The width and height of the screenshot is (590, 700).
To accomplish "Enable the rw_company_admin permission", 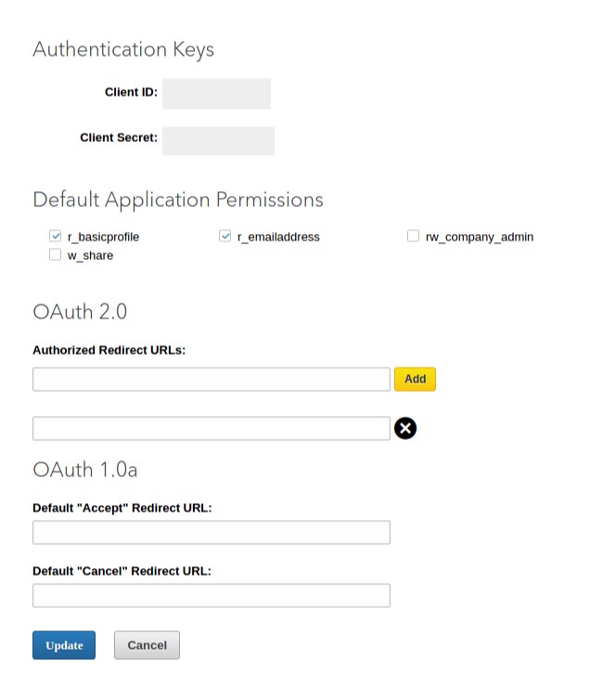I will 413,237.
